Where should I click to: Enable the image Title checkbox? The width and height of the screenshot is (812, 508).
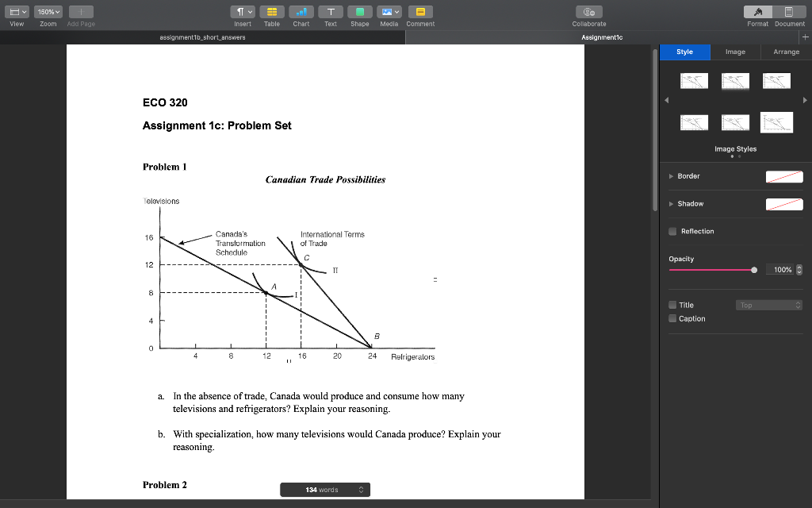tap(672, 304)
